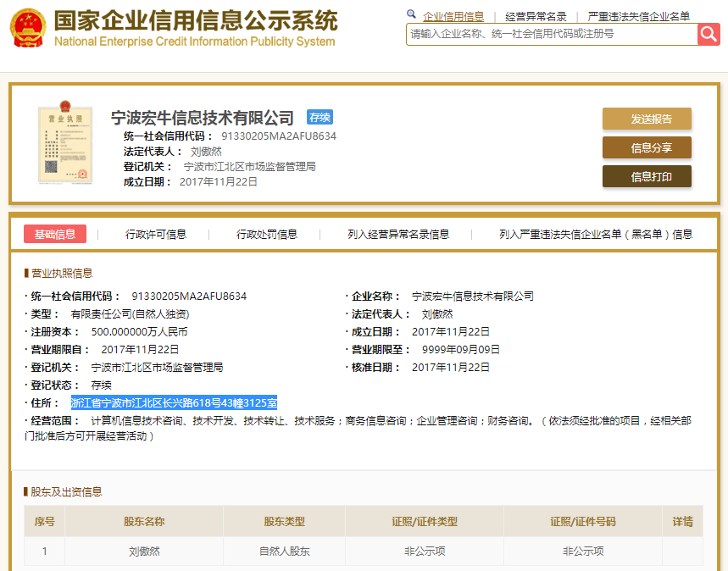Screen dimensions: 728x571
Task: Click the national emblem logo
Action: pos(28,28)
